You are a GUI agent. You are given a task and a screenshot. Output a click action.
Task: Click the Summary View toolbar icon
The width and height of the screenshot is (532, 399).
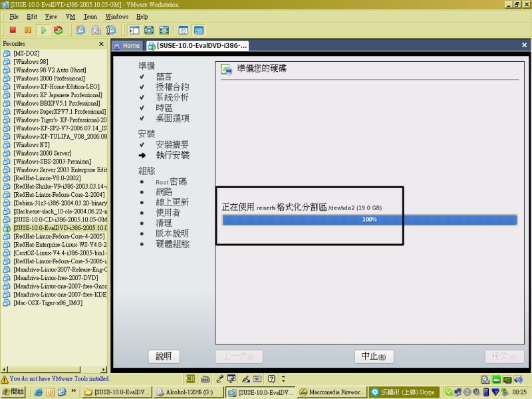point(184,30)
